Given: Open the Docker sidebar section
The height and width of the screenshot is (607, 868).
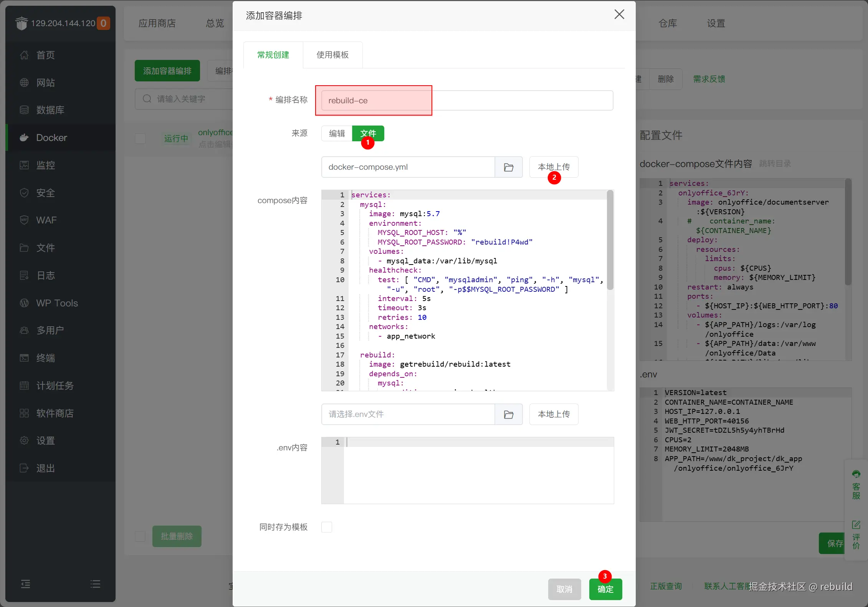Looking at the screenshot, I should [x=51, y=137].
